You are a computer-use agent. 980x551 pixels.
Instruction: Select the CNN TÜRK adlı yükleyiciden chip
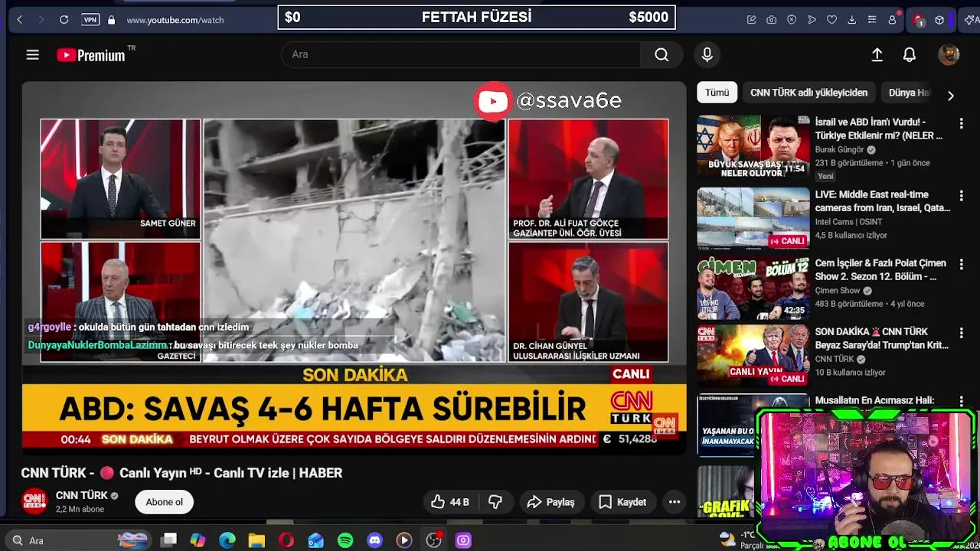(809, 93)
